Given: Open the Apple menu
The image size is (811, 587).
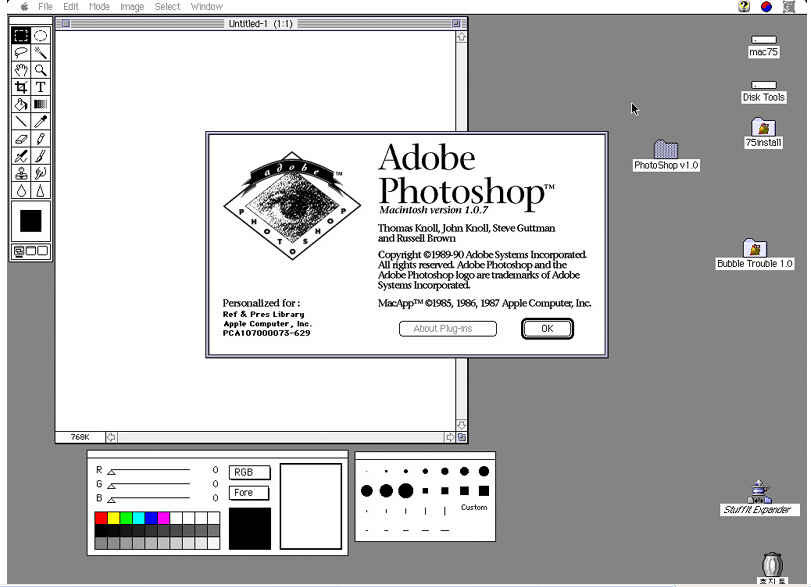Looking at the screenshot, I should pyautogui.click(x=24, y=7).
